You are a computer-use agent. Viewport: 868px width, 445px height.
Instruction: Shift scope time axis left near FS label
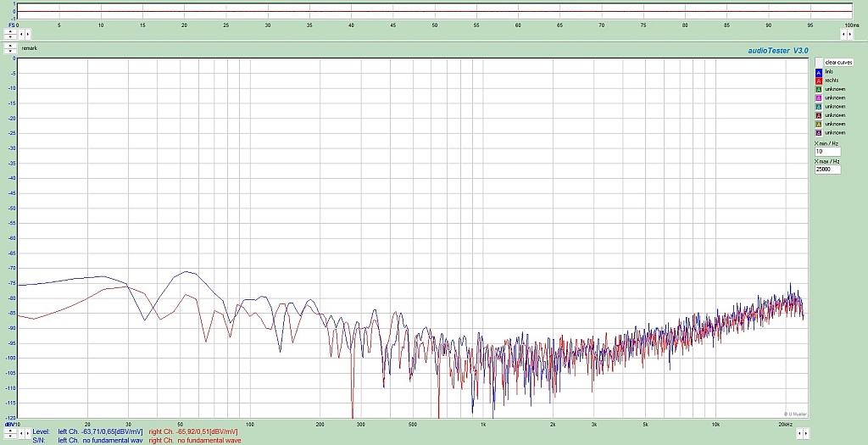point(21,34)
